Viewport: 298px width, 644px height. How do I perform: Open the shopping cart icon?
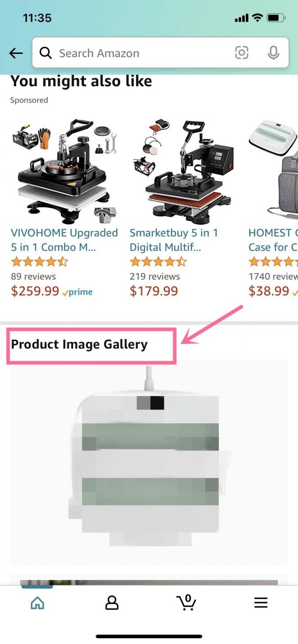coord(186,602)
